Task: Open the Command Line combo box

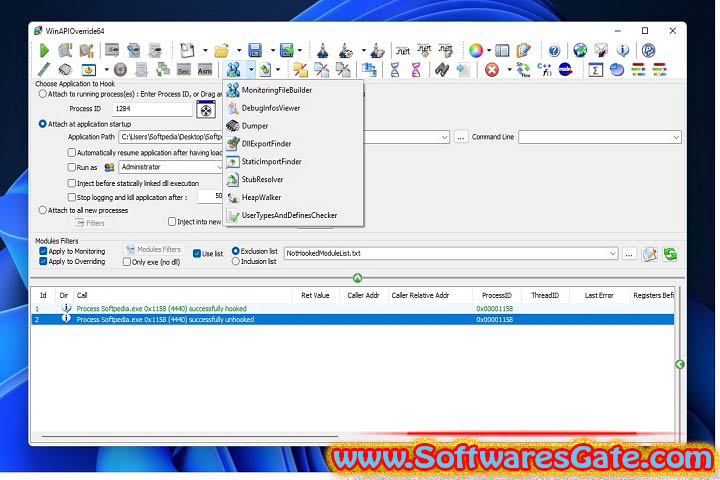Action: click(x=600, y=137)
